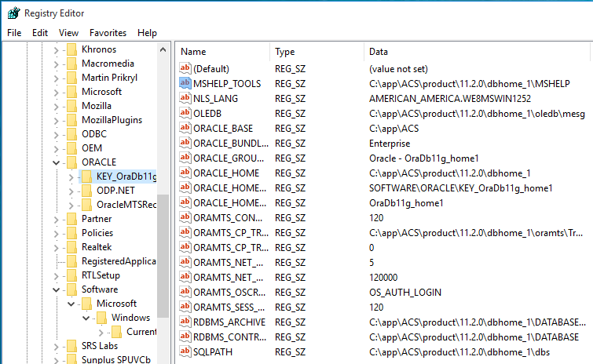Viewport: 593px width, 364px height.
Task: Expand the Mozilla key
Action: (x=57, y=106)
